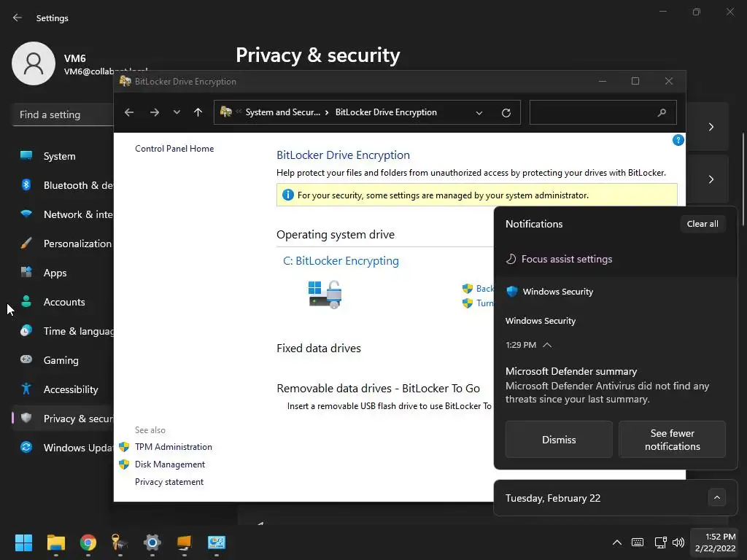Open Disk Management link

pyautogui.click(x=169, y=464)
